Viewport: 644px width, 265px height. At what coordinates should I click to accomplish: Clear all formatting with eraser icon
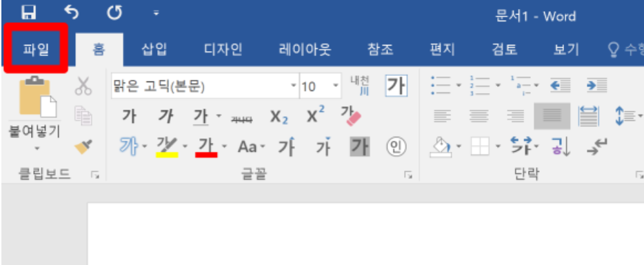click(351, 116)
